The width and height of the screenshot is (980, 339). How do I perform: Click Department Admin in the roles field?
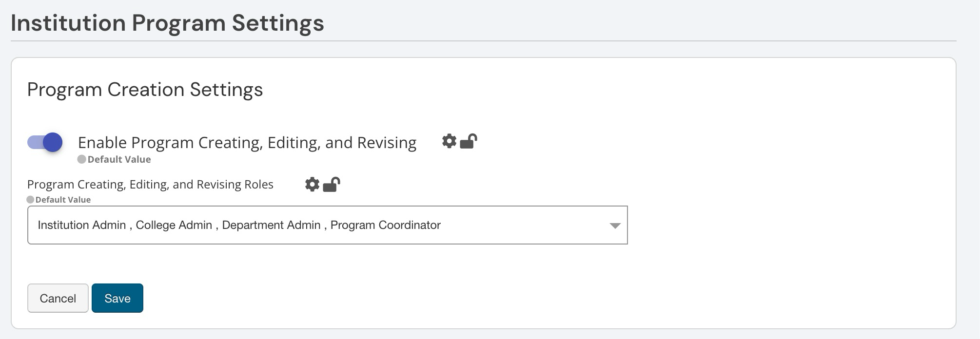click(271, 225)
